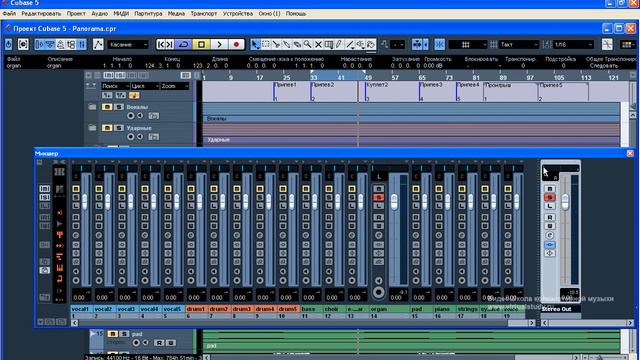Toggle the Snap button in toolbar

click(440, 44)
